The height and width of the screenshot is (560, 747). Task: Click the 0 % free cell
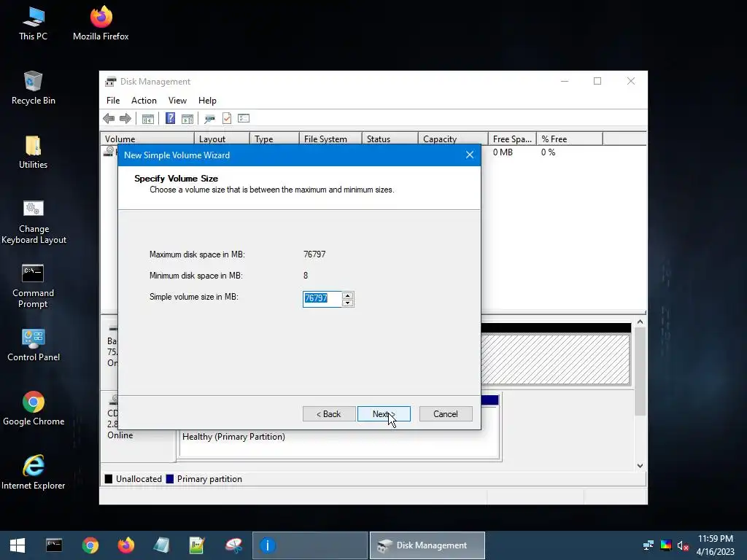pos(548,152)
